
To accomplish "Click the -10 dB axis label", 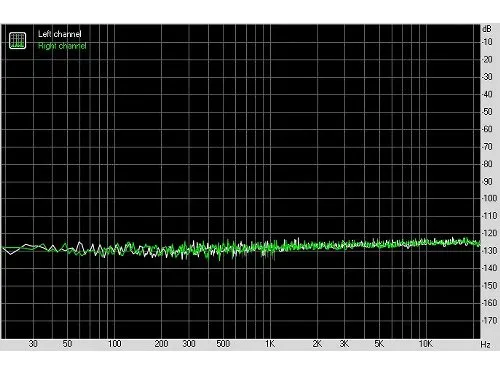I will (x=487, y=42).
